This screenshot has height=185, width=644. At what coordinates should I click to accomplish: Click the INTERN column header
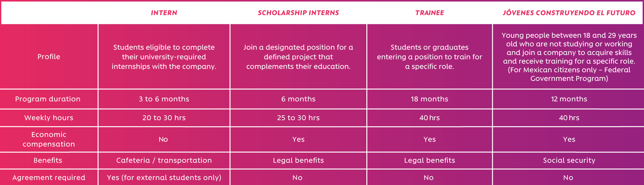[x=164, y=13]
